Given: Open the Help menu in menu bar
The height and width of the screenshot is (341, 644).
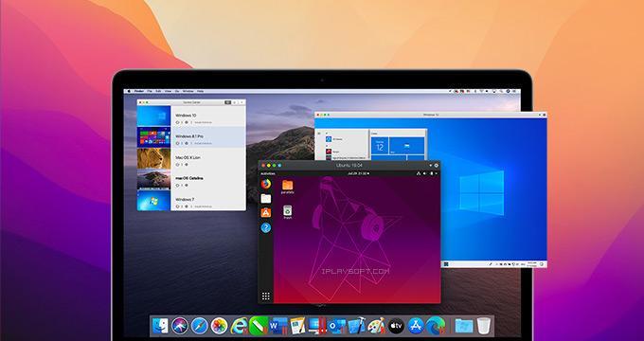Looking at the screenshot, I should (x=200, y=91).
